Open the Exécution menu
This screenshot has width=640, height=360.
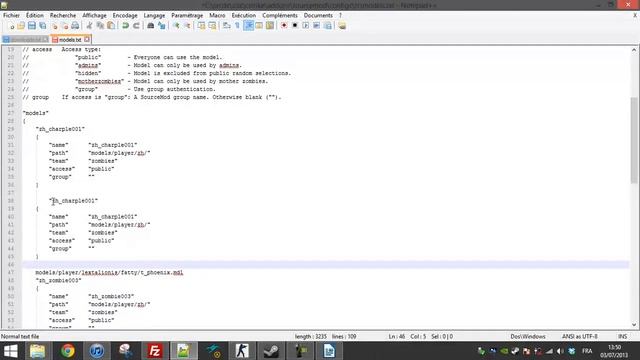[x=244, y=15]
